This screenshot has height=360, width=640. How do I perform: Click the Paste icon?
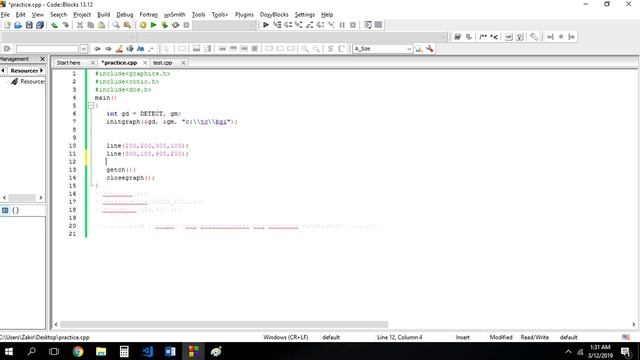pyautogui.click(x=101, y=25)
